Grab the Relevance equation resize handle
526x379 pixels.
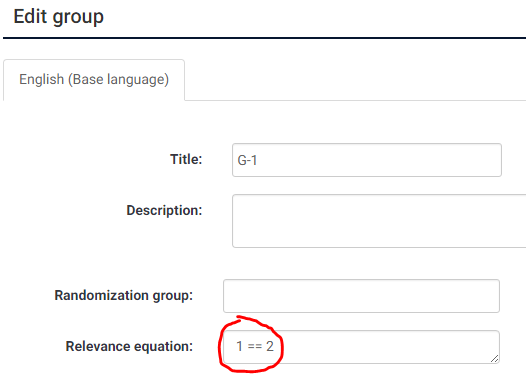[494, 359]
